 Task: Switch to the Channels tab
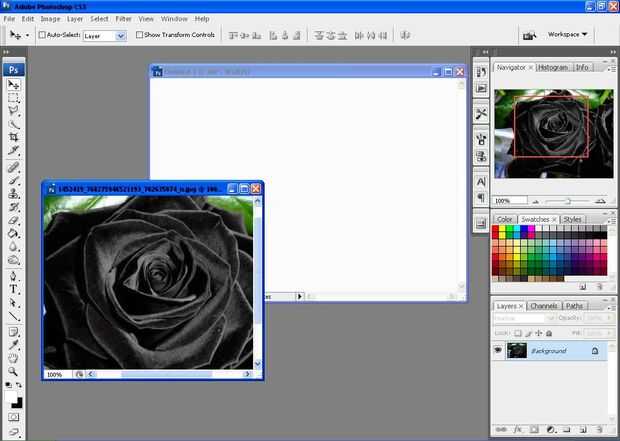pos(544,306)
